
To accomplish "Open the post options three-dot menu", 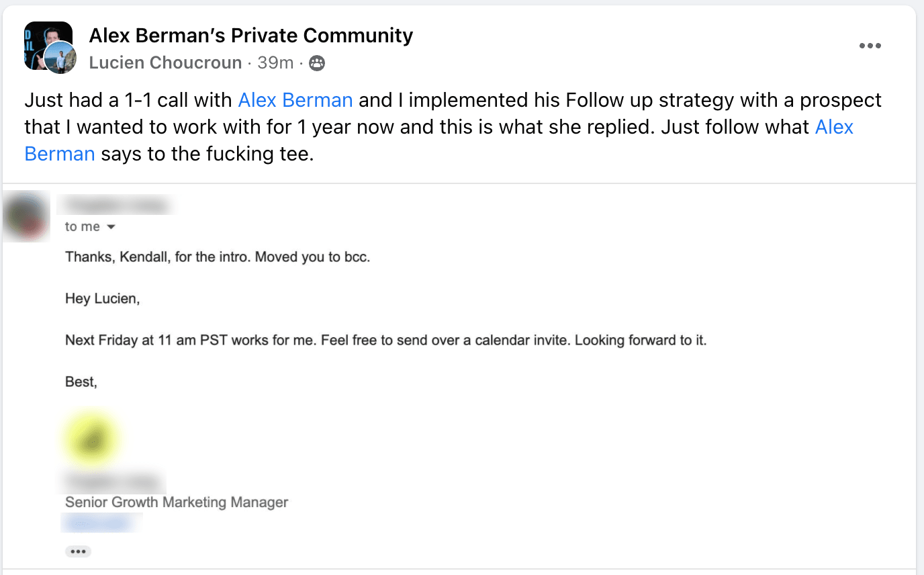I will (870, 46).
